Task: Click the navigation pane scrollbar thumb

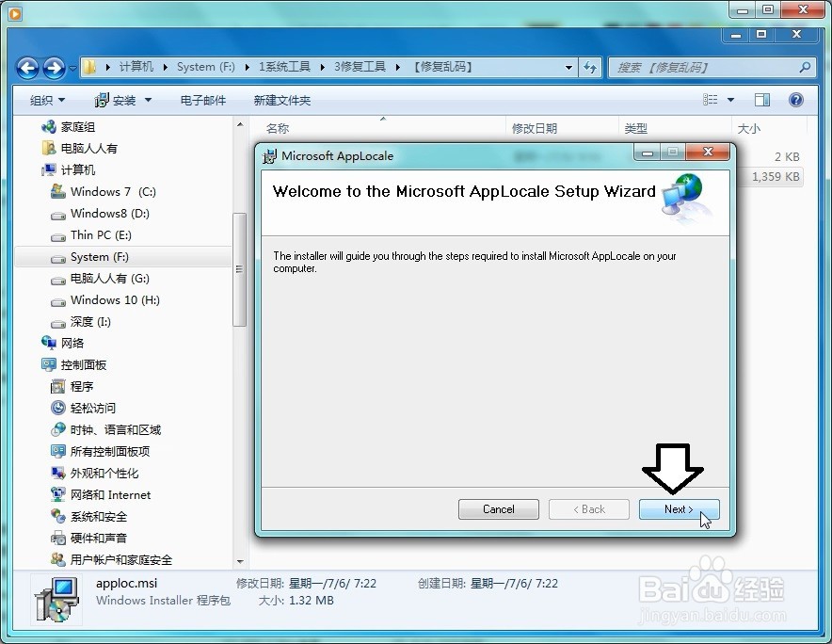Action: (x=240, y=269)
